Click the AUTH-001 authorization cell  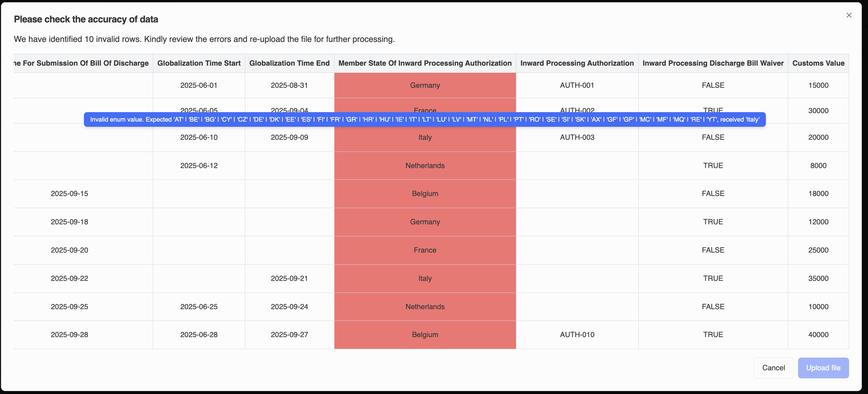[576, 85]
